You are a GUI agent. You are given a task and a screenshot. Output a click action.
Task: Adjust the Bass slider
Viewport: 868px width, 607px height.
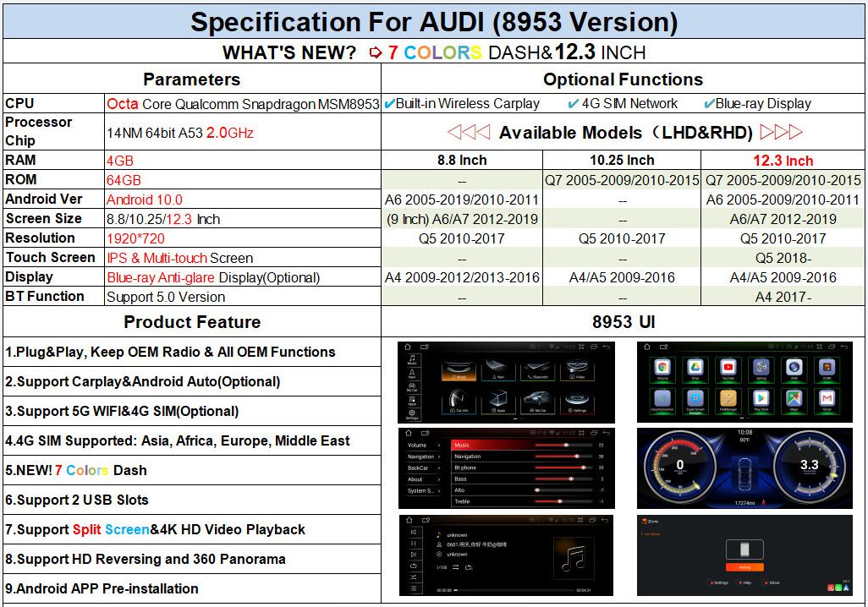pos(564,478)
